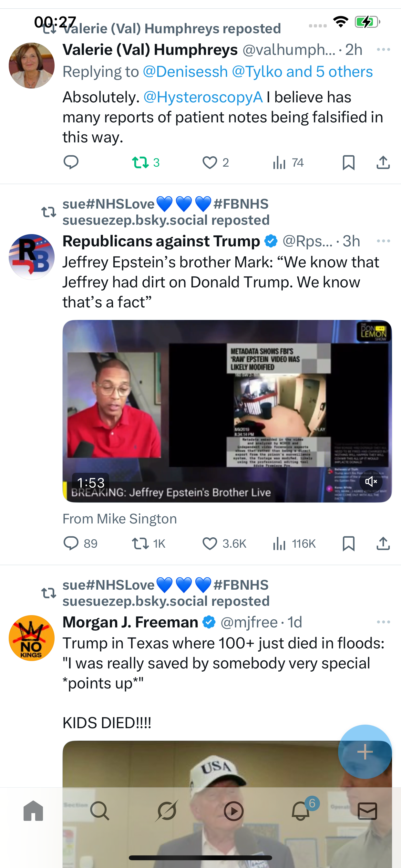Screen dimensions: 401x868
Task: Open video tab in bottom bar
Action: tap(233, 811)
